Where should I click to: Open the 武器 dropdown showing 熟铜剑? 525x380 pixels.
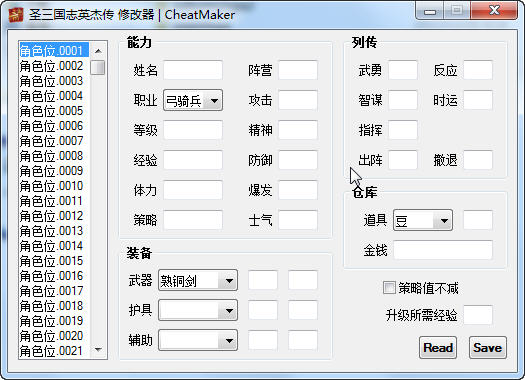point(198,280)
